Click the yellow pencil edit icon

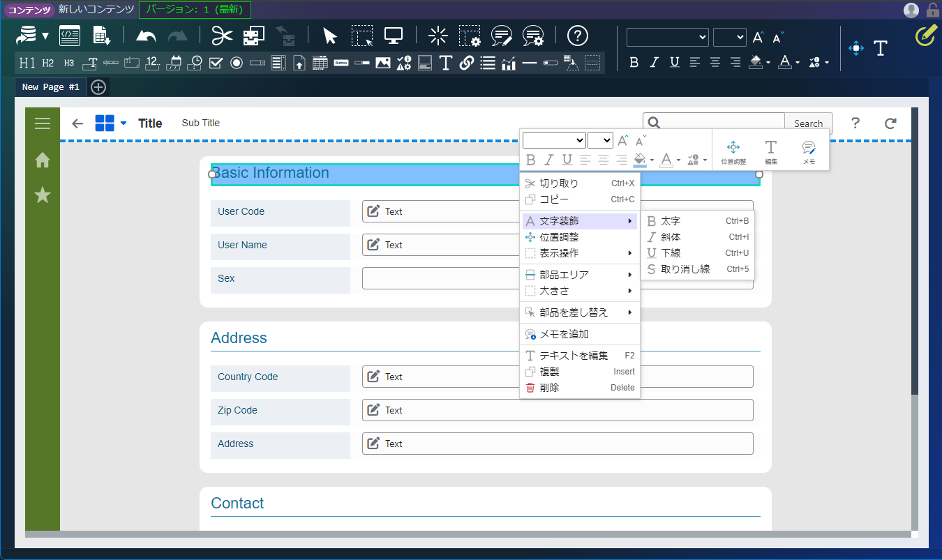925,35
